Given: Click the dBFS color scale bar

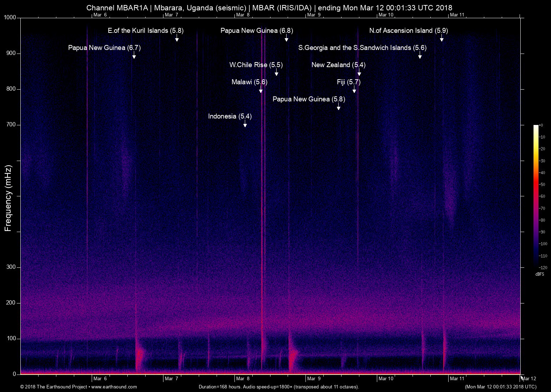Looking at the screenshot, I should coord(536,196).
